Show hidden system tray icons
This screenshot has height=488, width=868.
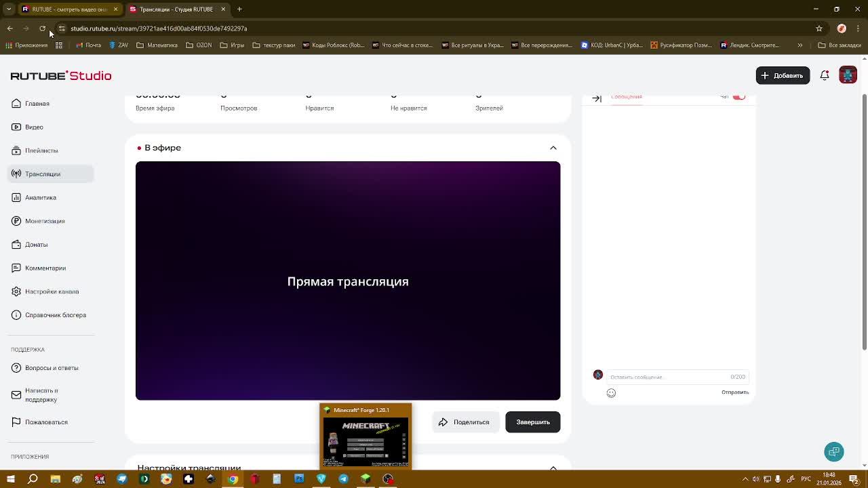tap(745, 479)
